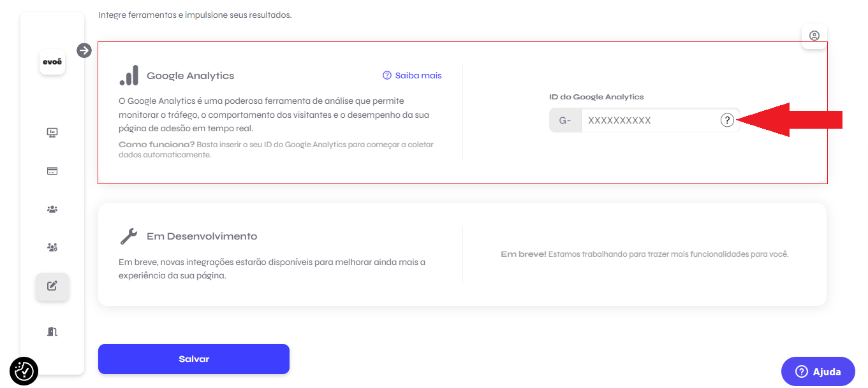
Task: Click the exit door icon in sidebar
Action: (52, 331)
